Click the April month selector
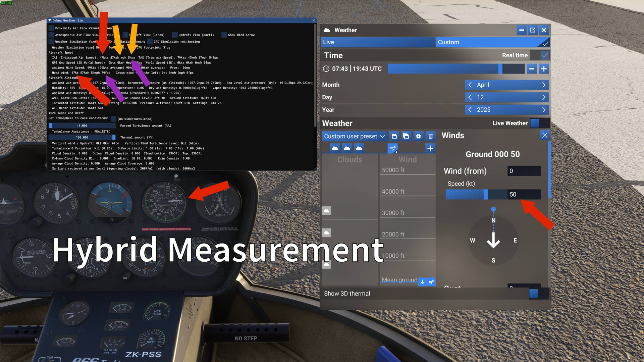The width and height of the screenshot is (644, 362). pyautogui.click(x=507, y=85)
